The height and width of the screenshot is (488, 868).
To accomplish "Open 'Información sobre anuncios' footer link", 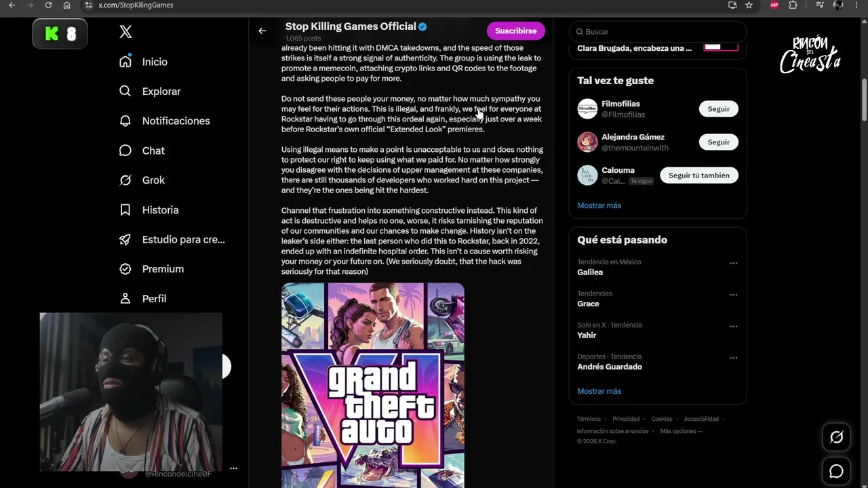I will click(x=613, y=431).
